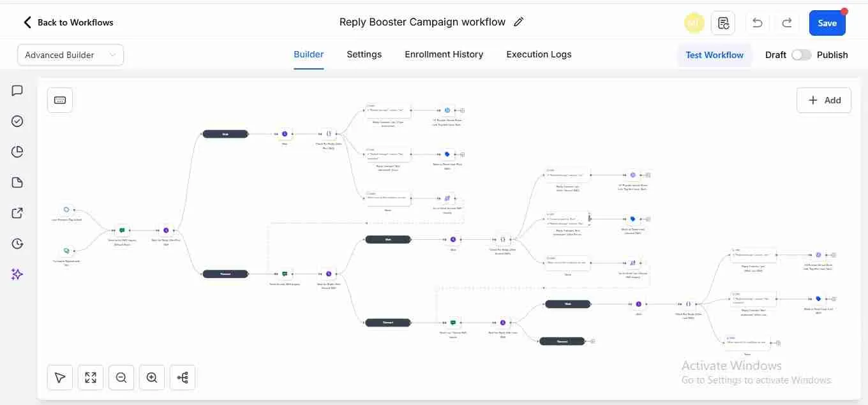Viewport: 868px width, 405px height.
Task: Save the Reply Booster Campaign workflow
Action: (x=827, y=22)
